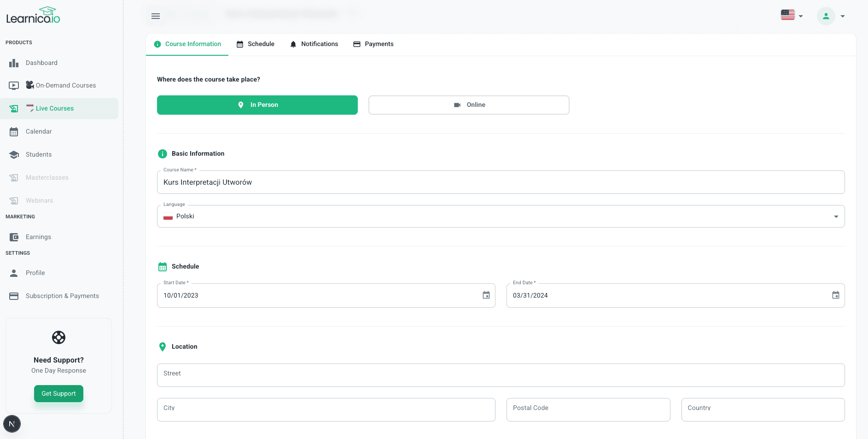Switch to the Schedule tab
Viewport: 868px width, 439px height.
click(x=256, y=44)
